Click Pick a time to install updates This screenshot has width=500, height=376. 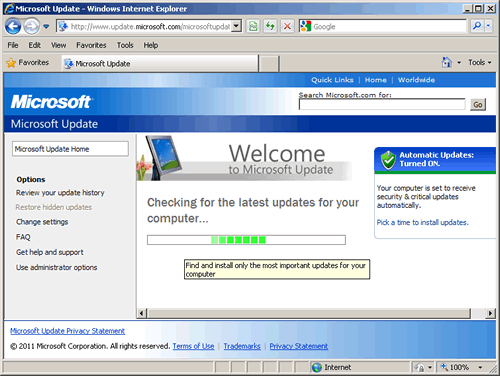pyautogui.click(x=423, y=222)
